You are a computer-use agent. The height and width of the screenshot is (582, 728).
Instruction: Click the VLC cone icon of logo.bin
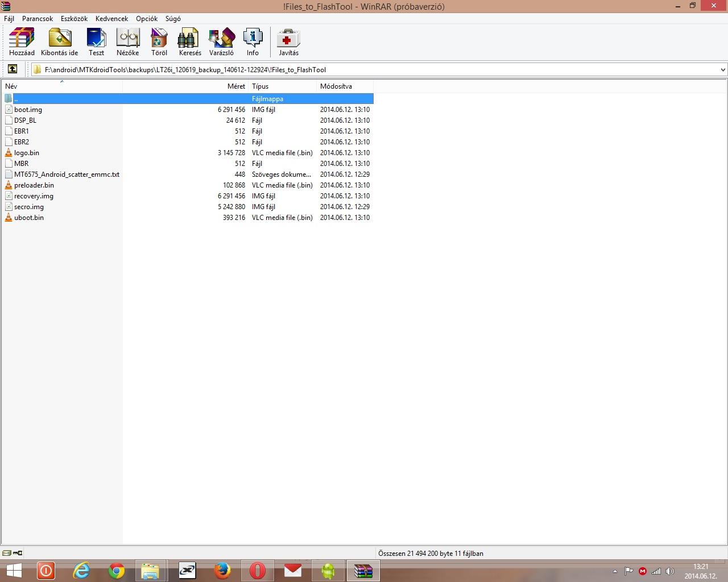click(9, 152)
